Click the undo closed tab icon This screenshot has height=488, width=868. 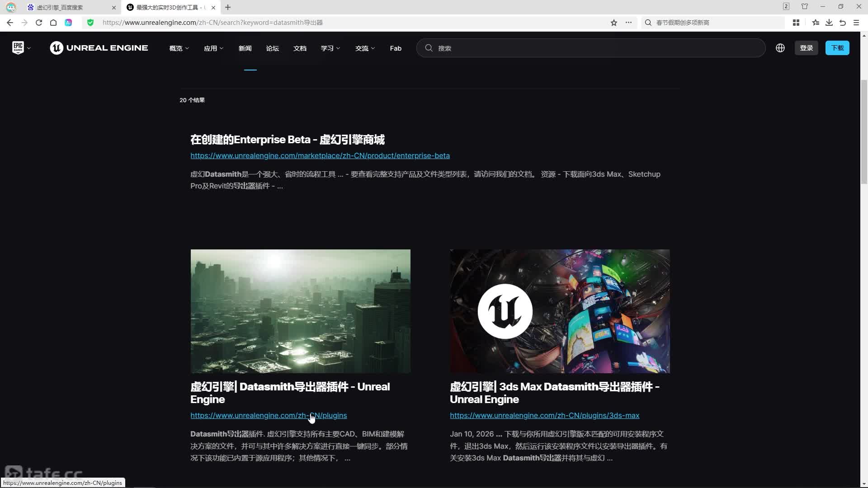coord(843,23)
